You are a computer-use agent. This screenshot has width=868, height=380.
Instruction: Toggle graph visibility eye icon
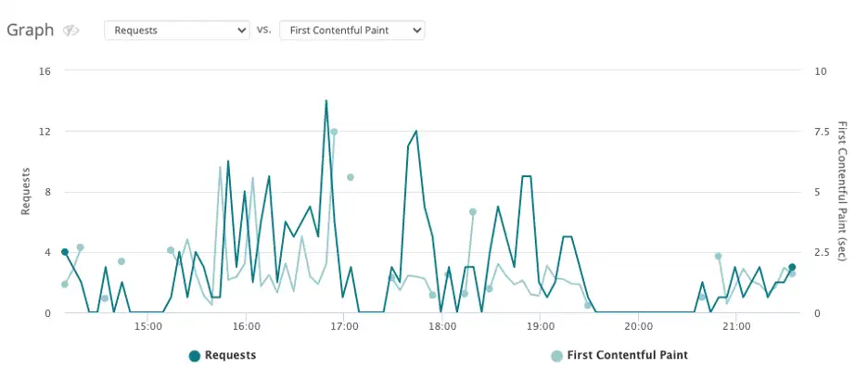point(70,31)
